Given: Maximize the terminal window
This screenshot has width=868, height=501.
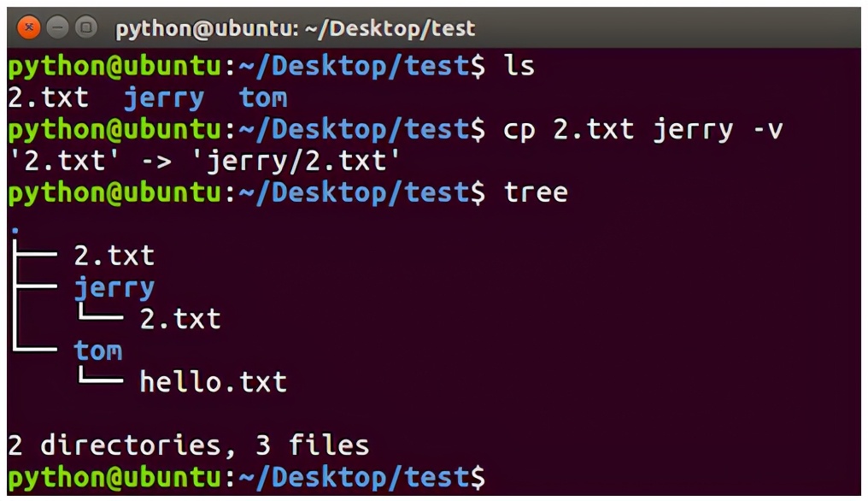Looking at the screenshot, I should 85,27.
